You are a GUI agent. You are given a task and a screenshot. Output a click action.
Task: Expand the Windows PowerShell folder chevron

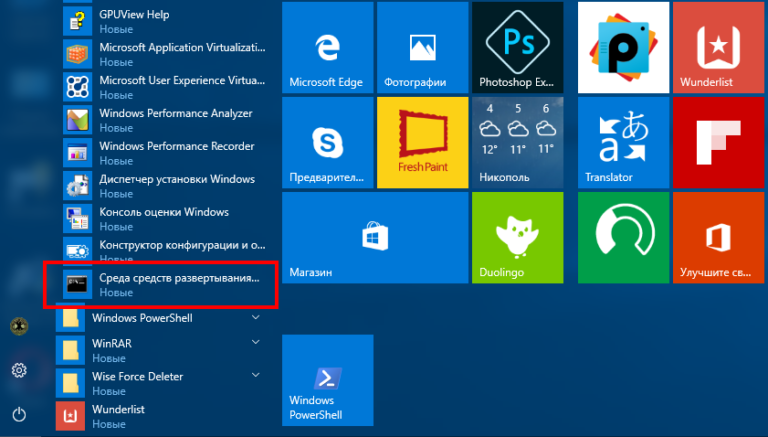(256, 317)
